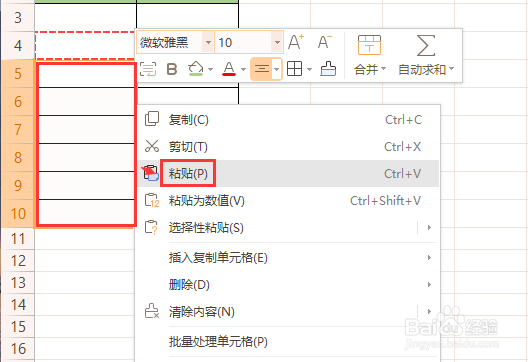Apply red font color icon
Screen dimensions: 528x362
coord(229,69)
